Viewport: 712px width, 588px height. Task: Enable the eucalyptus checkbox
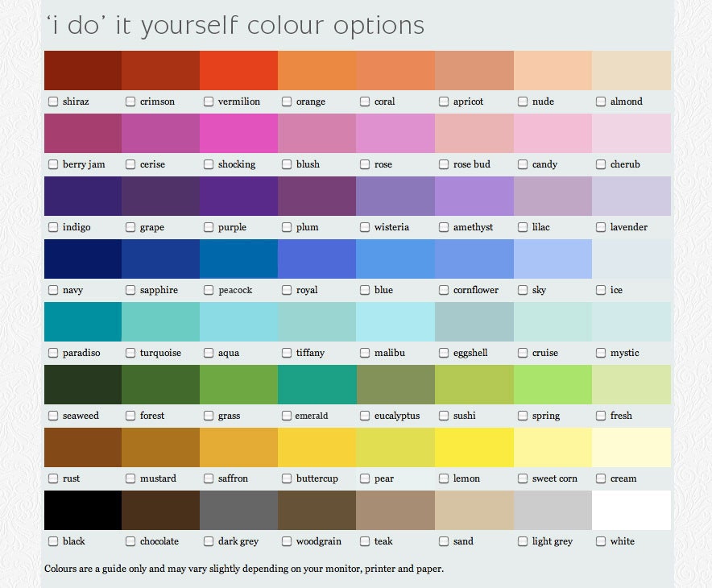pos(365,415)
